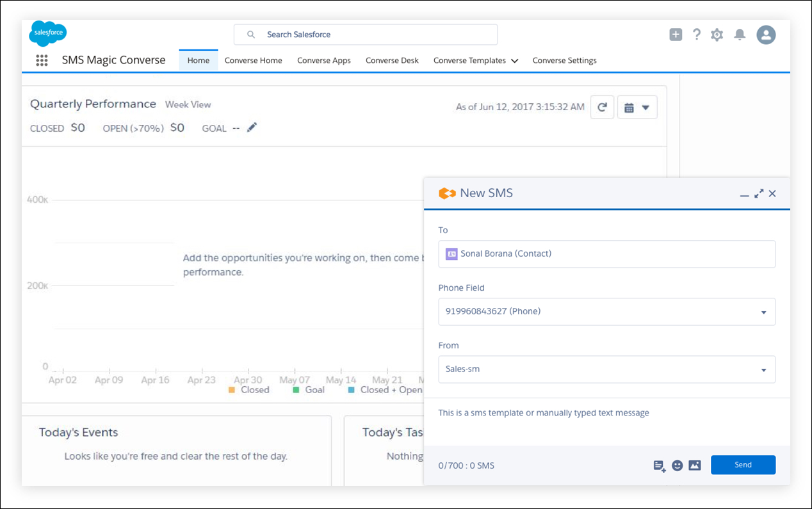Click the Today's Events heading
The height and width of the screenshot is (509, 812).
pos(78,432)
